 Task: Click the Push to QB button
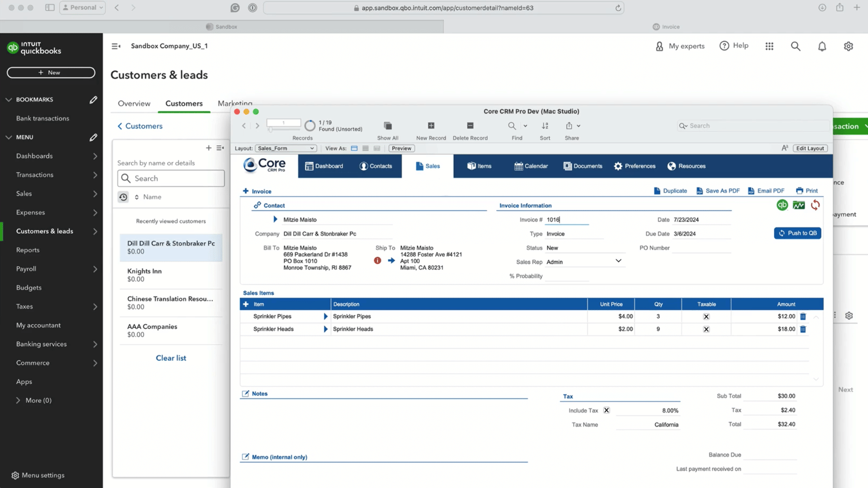797,233
